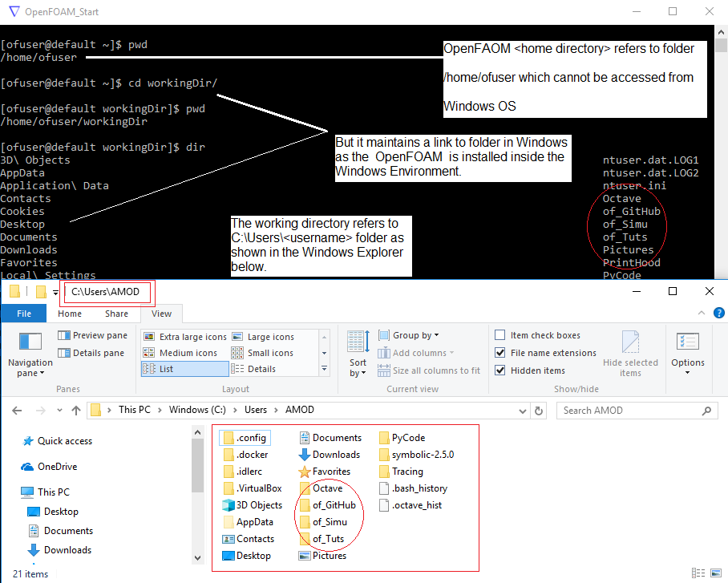
Task: Select the .config folder
Action: point(245,438)
